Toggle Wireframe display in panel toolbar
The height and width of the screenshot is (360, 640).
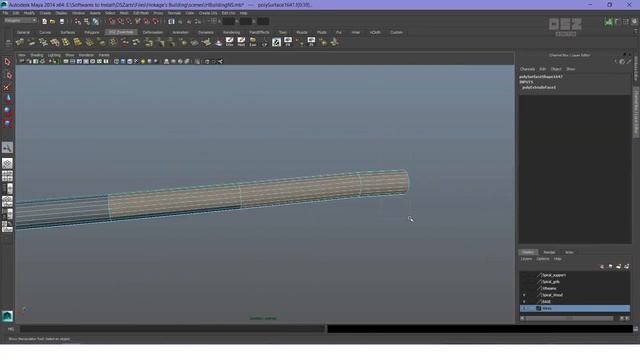click(116, 61)
